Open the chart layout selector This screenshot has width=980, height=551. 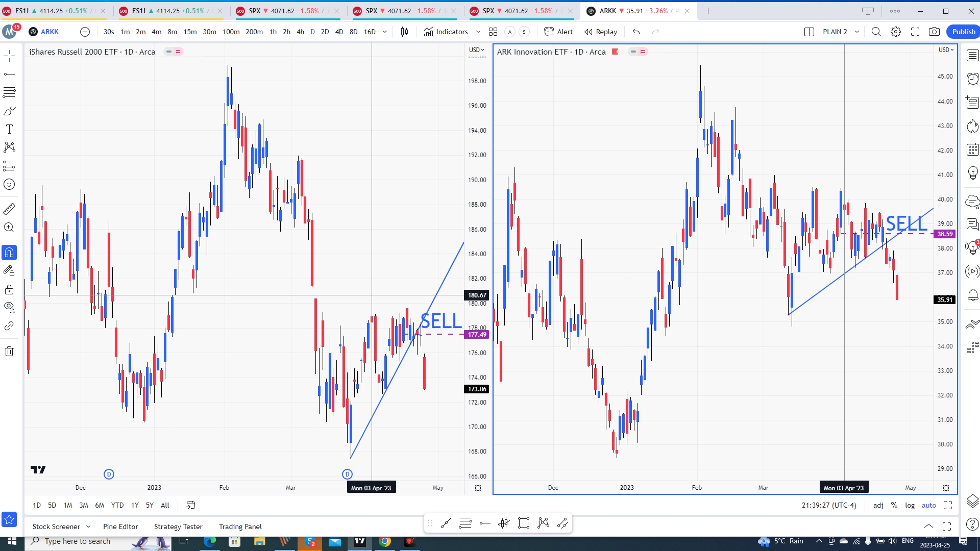tap(809, 32)
